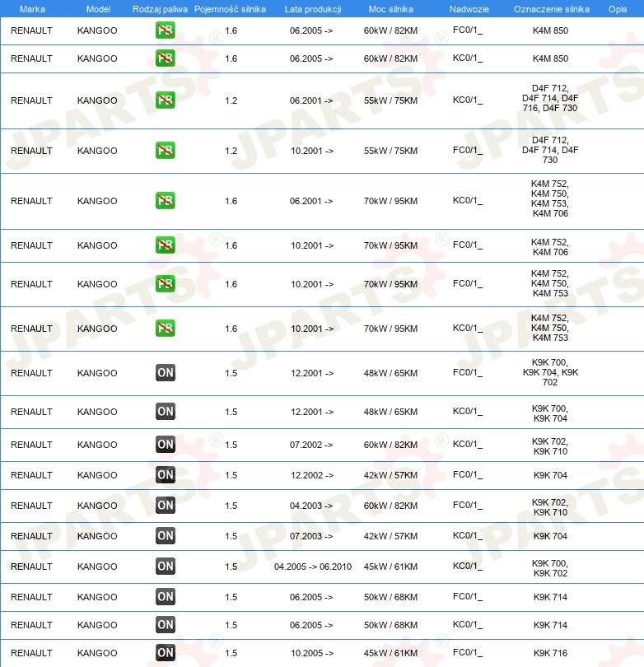This screenshot has height=667, width=644.
Task: Click the ON diesel icon in the 12.2002 row
Action: pyautogui.click(x=165, y=475)
